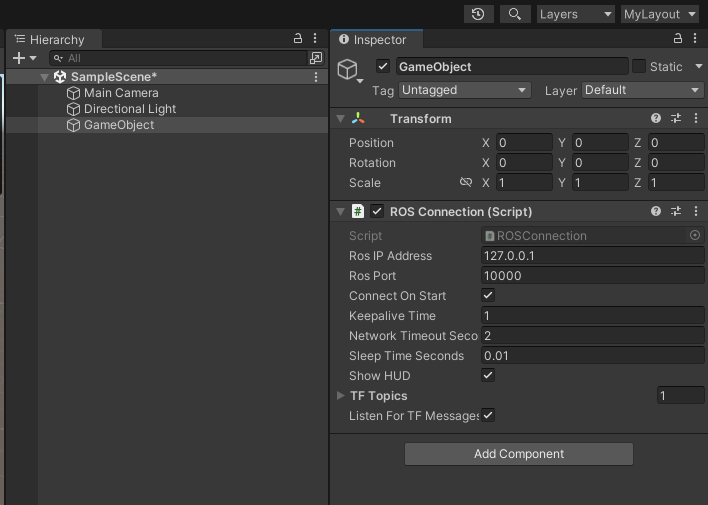Click the Transform component icon
Image resolution: width=708 pixels, height=505 pixels.
click(358, 119)
